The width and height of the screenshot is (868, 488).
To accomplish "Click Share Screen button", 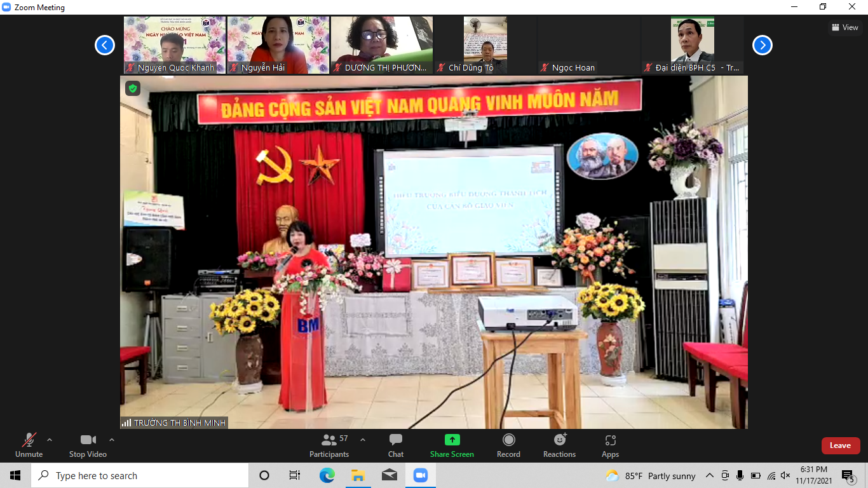I will [x=452, y=445].
